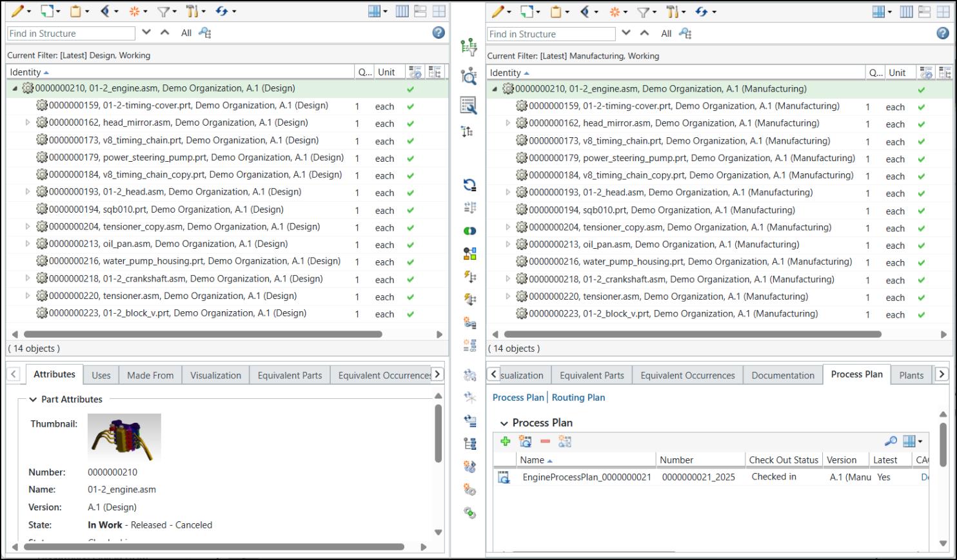Viewport: 957px width, 560px height.
Task: Open the Equivalent Parts tab in the right pane
Action: pos(592,375)
